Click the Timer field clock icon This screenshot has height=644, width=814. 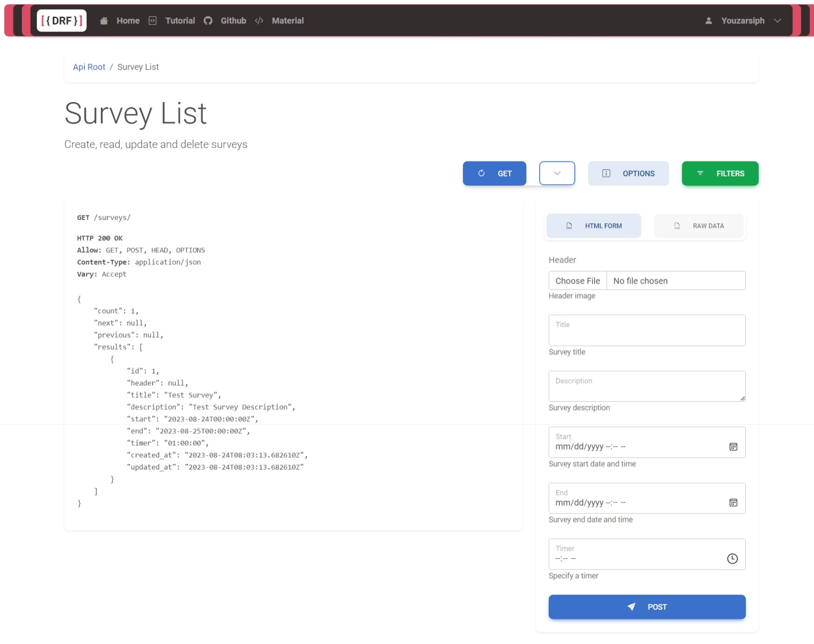click(732, 559)
